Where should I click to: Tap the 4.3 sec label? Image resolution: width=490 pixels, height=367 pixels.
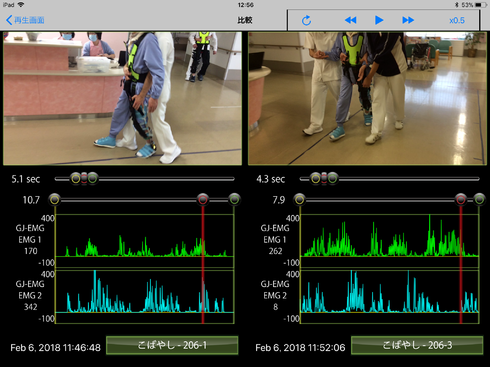tap(271, 179)
